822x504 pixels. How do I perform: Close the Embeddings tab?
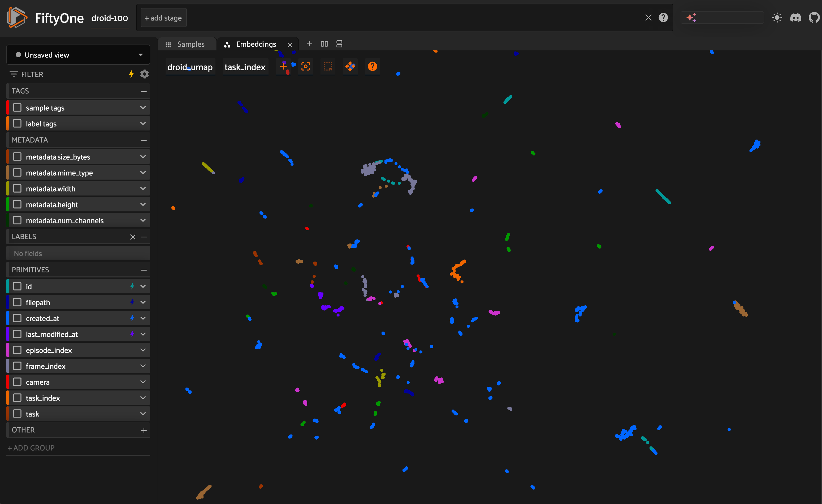point(290,45)
